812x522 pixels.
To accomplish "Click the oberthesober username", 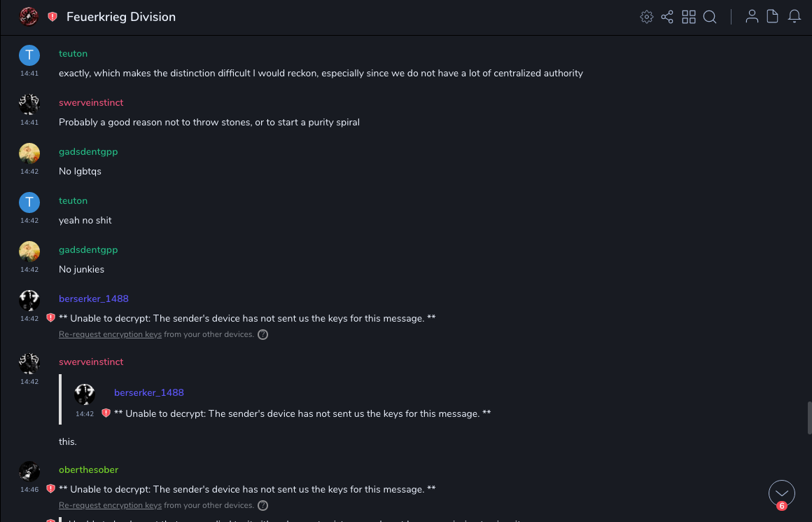I will [x=88, y=469].
